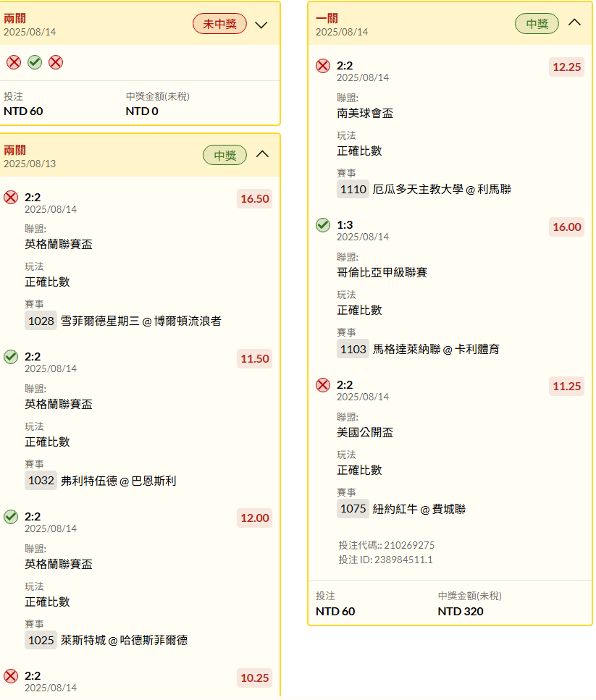Click NTD 60 stake in collapsed 兩關 card
This screenshot has width=596, height=700.
click(x=23, y=111)
